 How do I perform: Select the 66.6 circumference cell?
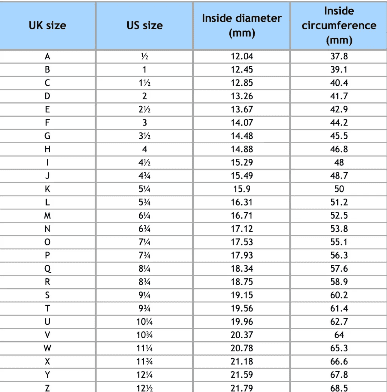coord(339,362)
